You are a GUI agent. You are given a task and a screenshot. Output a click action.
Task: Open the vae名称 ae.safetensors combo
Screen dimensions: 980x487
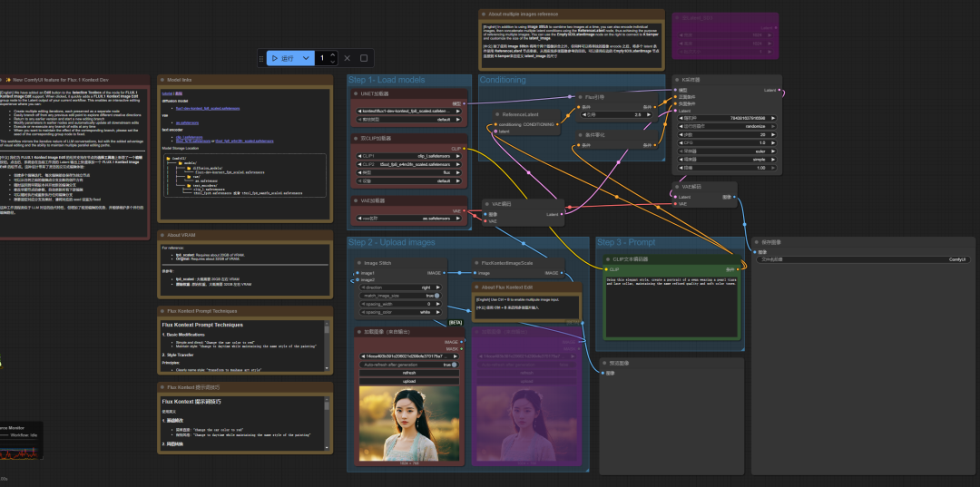click(410, 219)
